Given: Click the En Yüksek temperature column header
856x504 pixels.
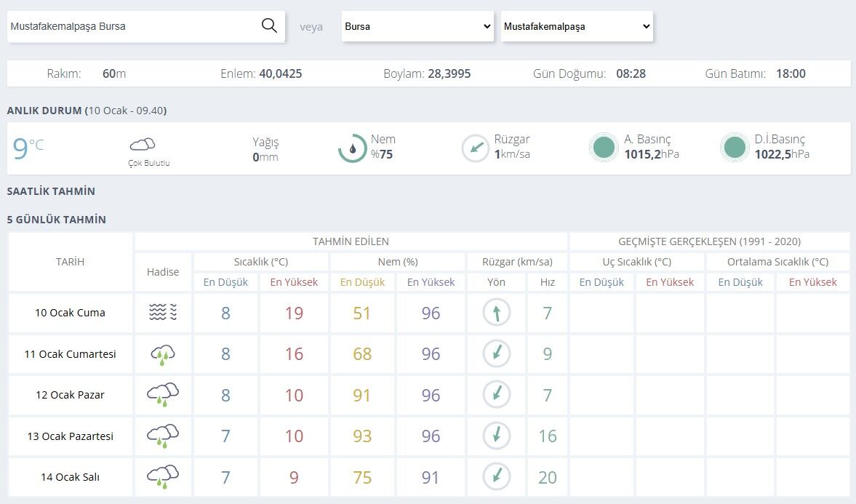Looking at the screenshot, I should [x=292, y=282].
